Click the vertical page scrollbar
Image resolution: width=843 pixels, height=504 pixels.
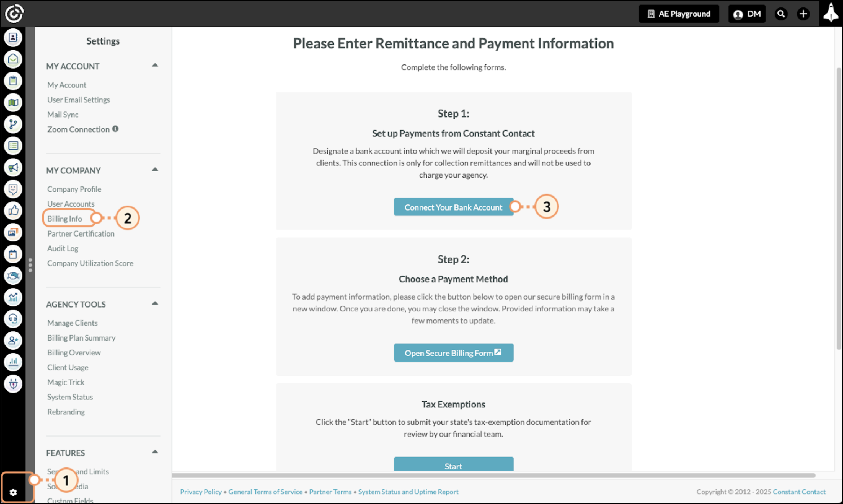[x=839, y=209]
